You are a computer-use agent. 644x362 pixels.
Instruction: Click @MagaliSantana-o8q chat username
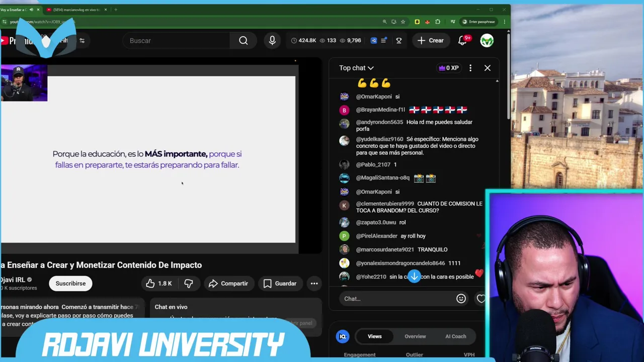383,177
